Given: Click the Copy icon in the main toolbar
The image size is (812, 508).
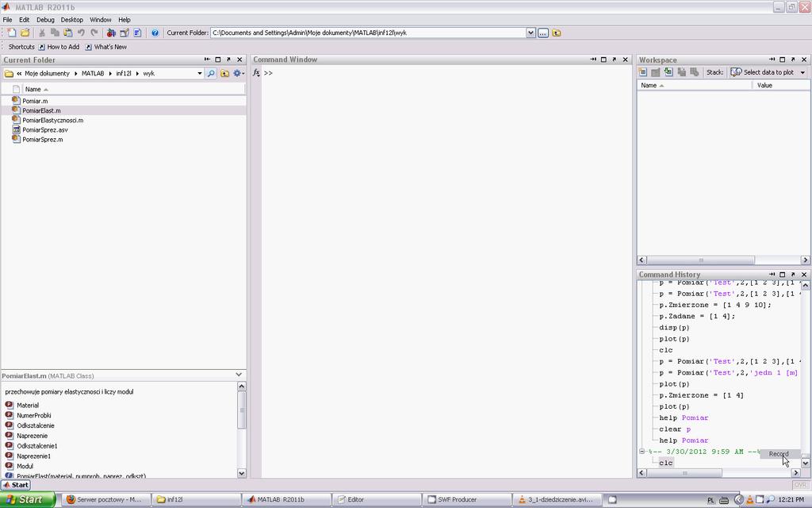Looking at the screenshot, I should click(55, 33).
